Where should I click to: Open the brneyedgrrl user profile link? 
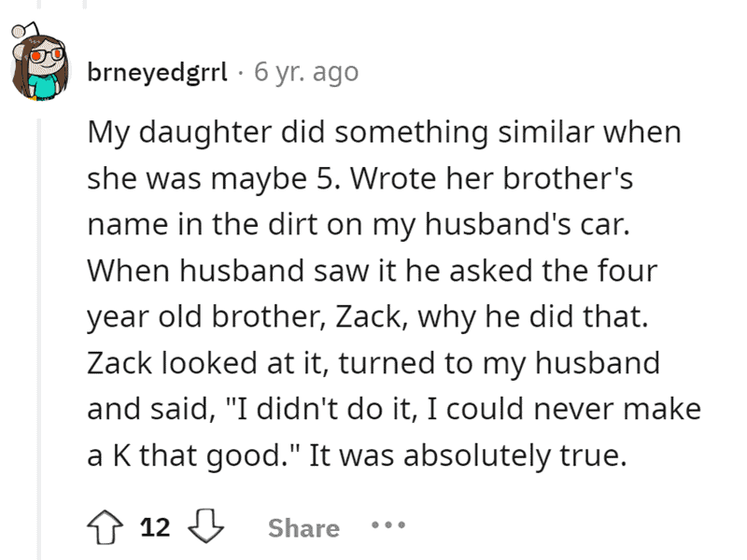pos(155,72)
